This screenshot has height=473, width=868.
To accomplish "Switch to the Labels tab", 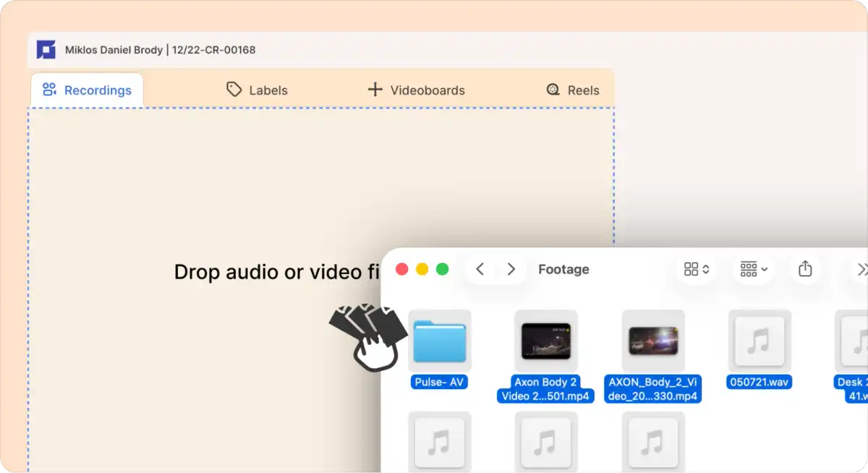I will pos(258,90).
